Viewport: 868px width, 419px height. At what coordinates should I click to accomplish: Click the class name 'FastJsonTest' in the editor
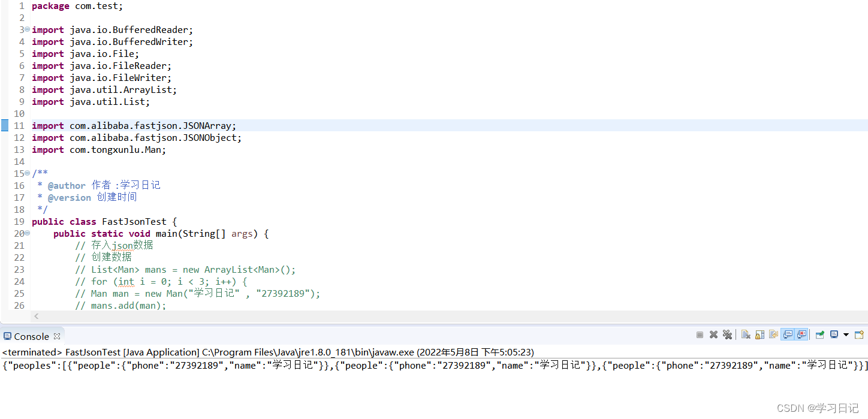click(134, 222)
